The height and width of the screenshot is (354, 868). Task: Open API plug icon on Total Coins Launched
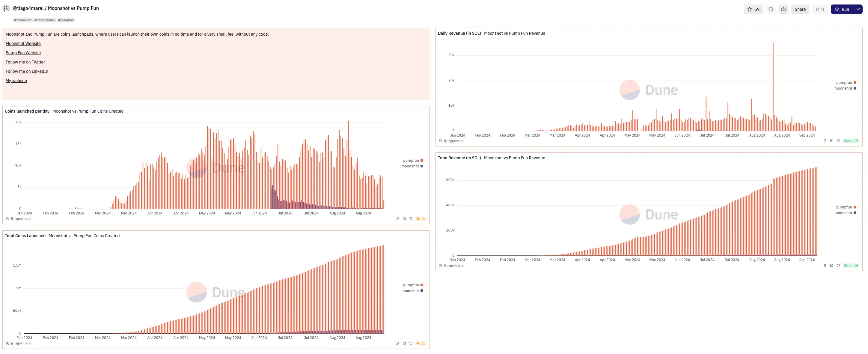point(398,344)
